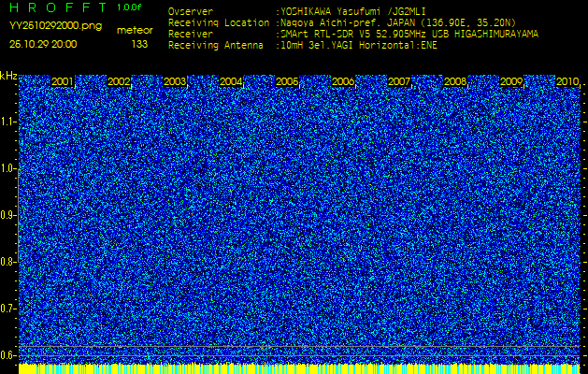Viewport: 588px width, 374px height.
Task: Click the 'Receiving Location' label
Action: tap(219, 22)
